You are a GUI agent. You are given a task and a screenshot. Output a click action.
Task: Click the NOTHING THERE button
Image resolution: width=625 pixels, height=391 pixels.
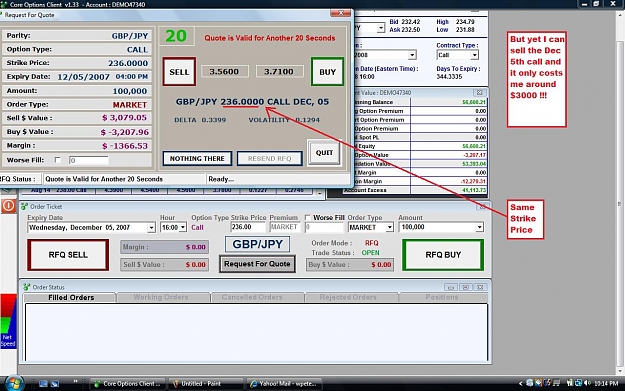(197, 158)
